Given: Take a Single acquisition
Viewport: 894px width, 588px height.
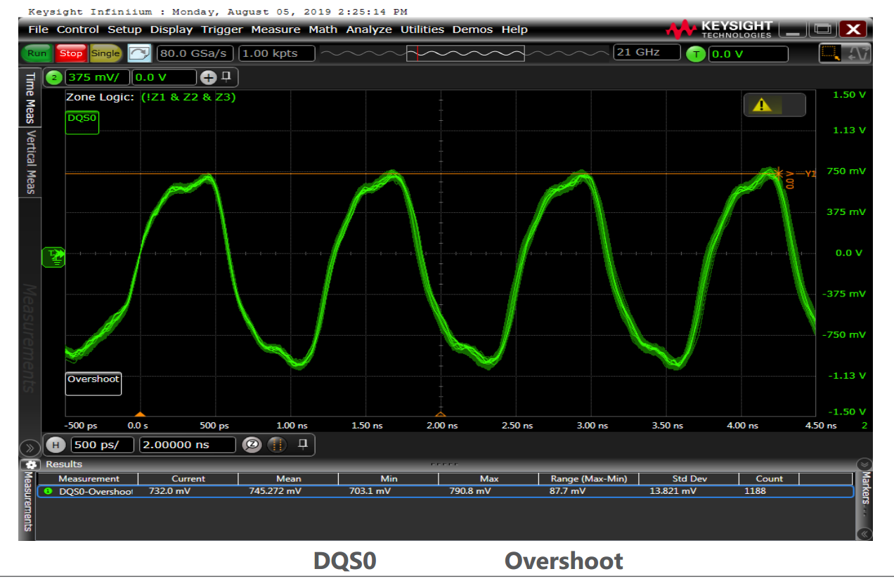Looking at the screenshot, I should click(x=105, y=53).
